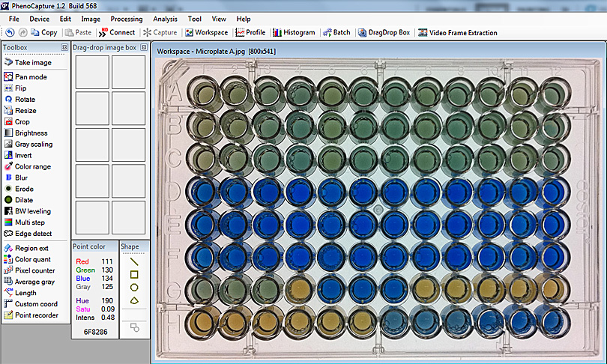This screenshot has height=364, width=607.
Task: Collapse the Toolbox panel
Action: 64,48
